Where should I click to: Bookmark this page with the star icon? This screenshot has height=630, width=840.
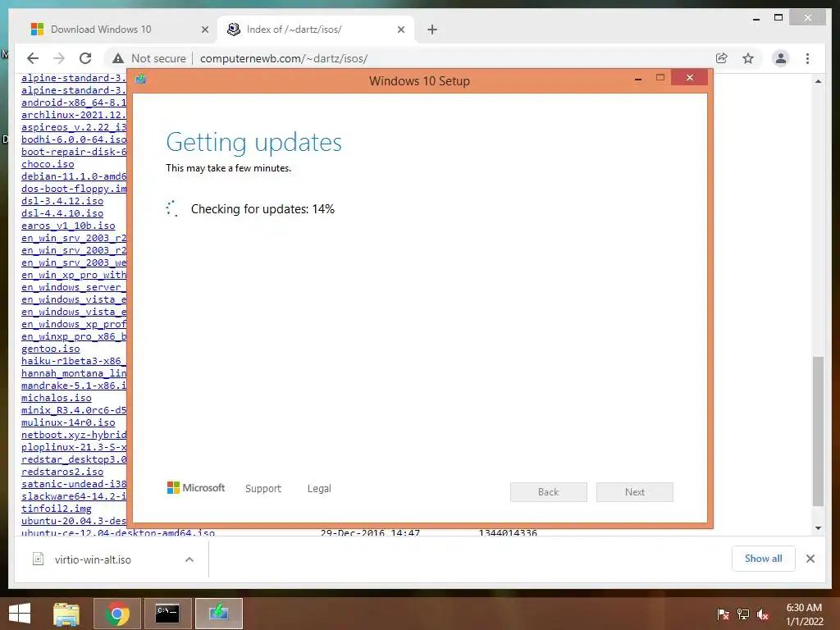748,58
